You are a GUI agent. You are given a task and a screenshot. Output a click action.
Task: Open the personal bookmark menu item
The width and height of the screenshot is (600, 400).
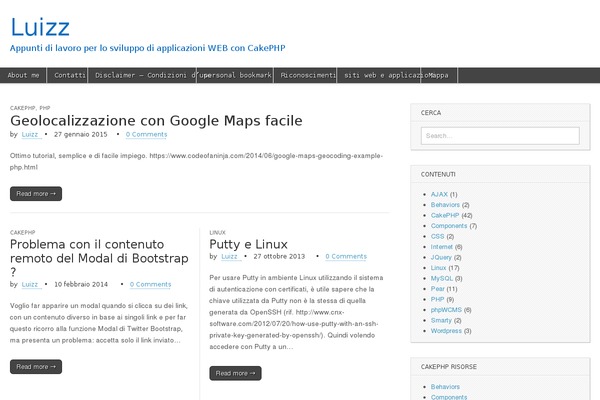(235, 75)
